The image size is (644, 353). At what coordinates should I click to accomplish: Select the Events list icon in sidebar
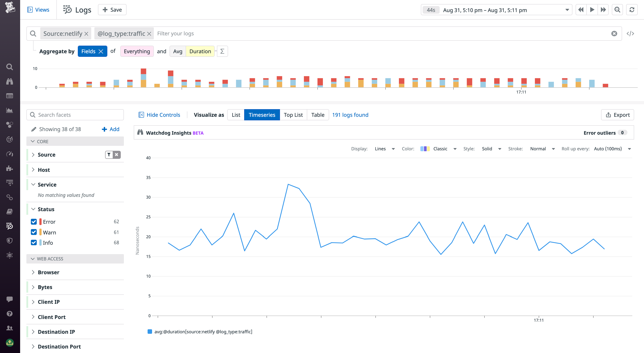click(x=9, y=96)
